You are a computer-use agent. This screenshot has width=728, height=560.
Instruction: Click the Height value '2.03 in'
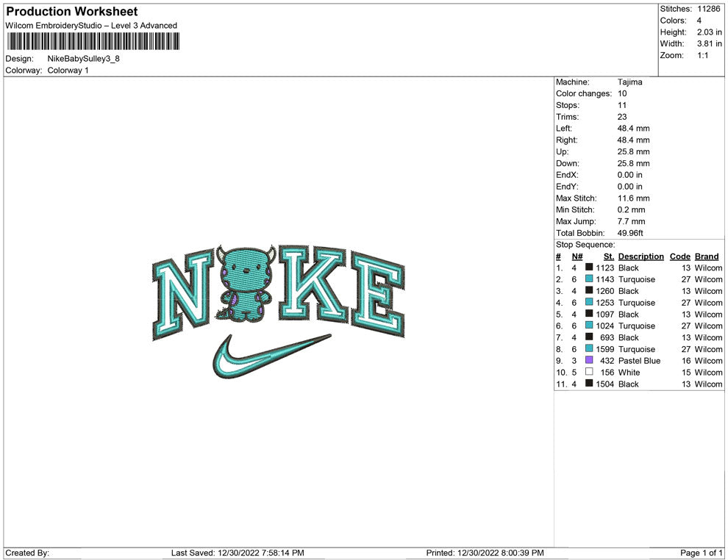pos(709,32)
